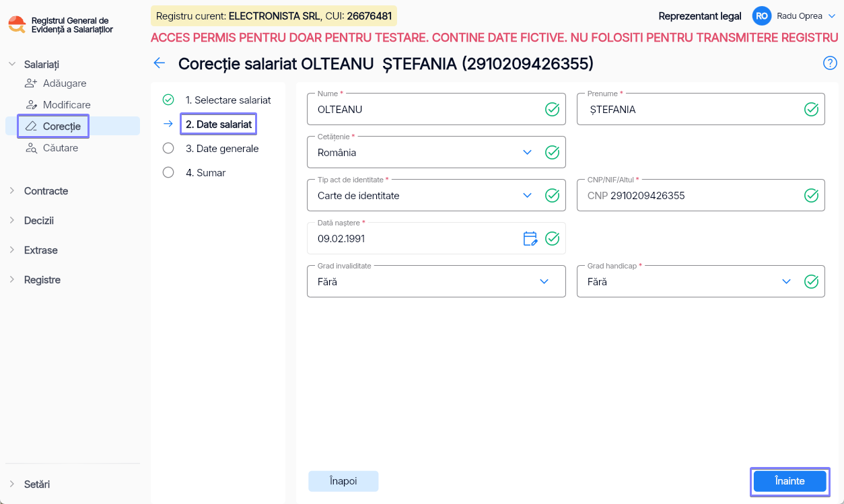The height and width of the screenshot is (504, 844).
Task: Click the Căutare search-person icon
Action: point(31,148)
